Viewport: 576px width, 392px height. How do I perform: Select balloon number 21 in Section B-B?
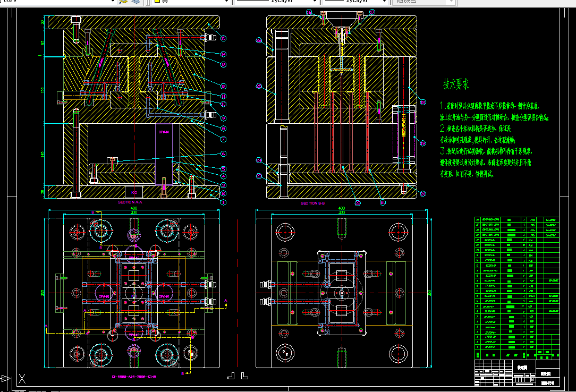pos(383,202)
